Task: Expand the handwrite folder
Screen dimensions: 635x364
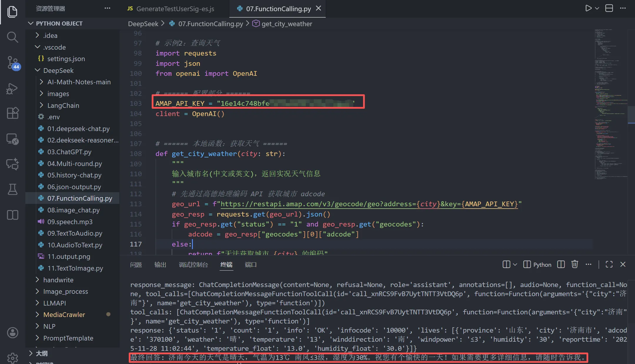Action: click(58, 280)
